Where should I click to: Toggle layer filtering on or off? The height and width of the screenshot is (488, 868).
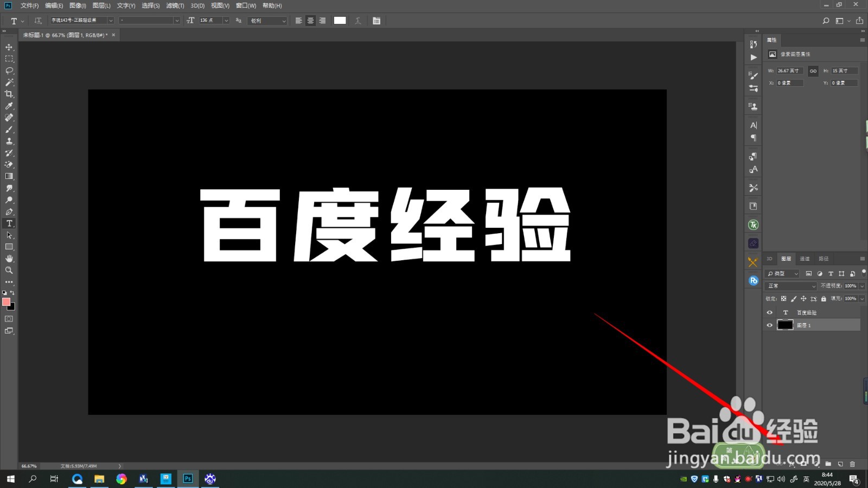tap(864, 273)
